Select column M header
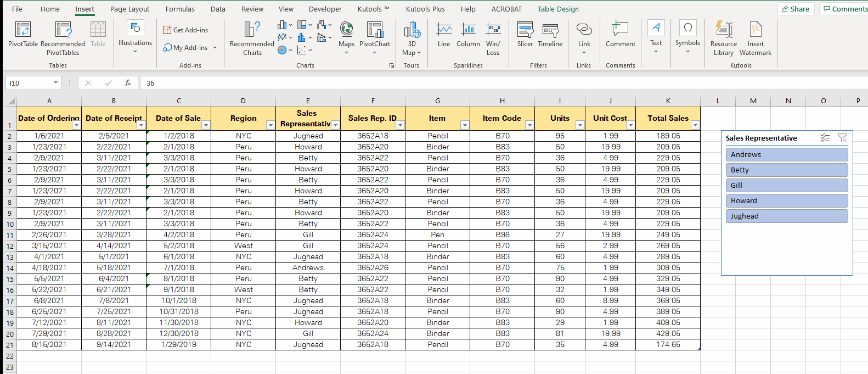Screen dimensions: 868x374 [753, 101]
